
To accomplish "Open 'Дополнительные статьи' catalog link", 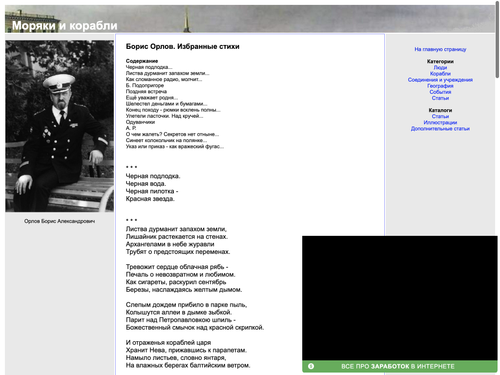I will [x=440, y=128].
